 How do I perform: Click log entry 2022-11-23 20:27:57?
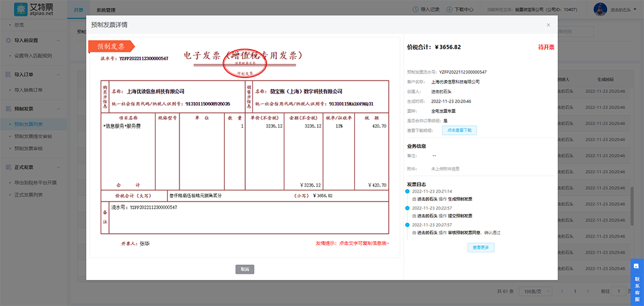pyautogui.click(x=432, y=225)
